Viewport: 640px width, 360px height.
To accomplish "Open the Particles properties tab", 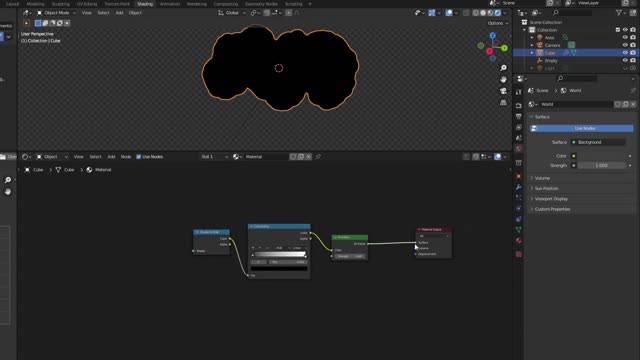I will pyautogui.click(x=518, y=198).
